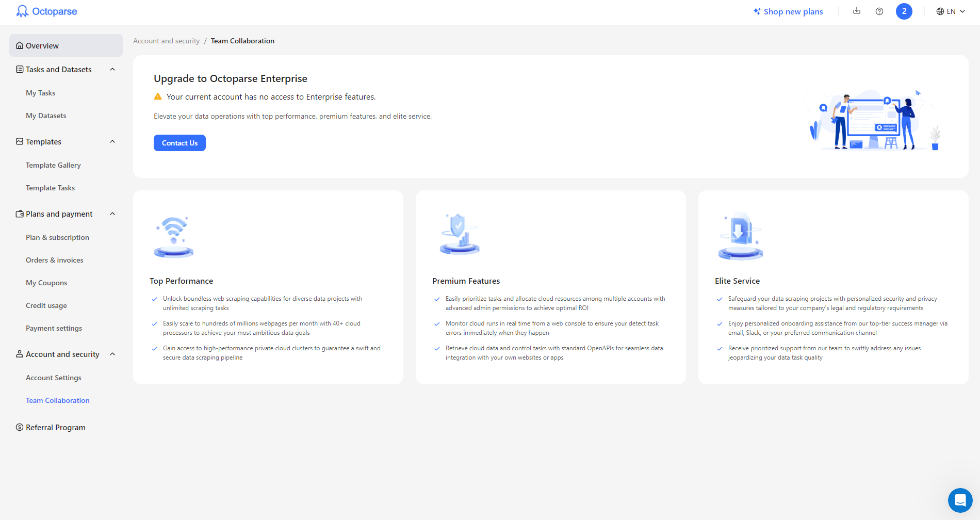Open Orders & invoices
This screenshot has width=980, height=520.
coord(54,260)
